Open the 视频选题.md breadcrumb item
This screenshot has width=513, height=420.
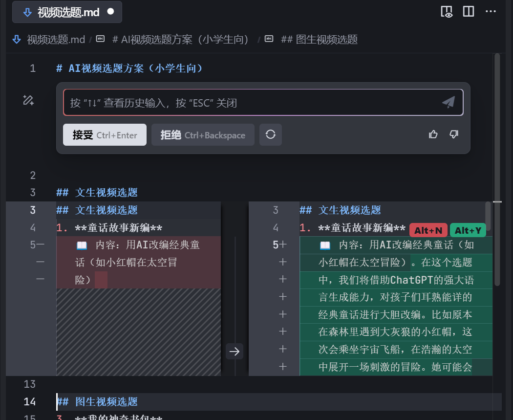point(56,40)
